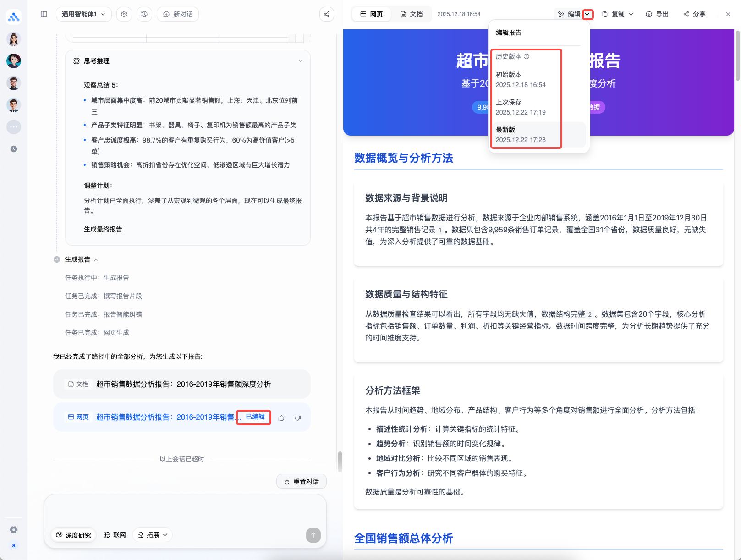Click the 分析方法框架 heading
741x560 pixels.
(393, 390)
